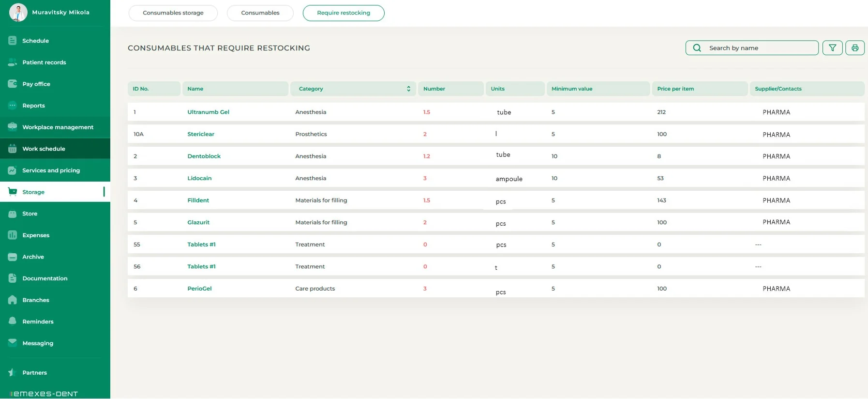Viewport: 868px width, 399px height.
Task: Open Messaging menu label
Action: [38, 343]
